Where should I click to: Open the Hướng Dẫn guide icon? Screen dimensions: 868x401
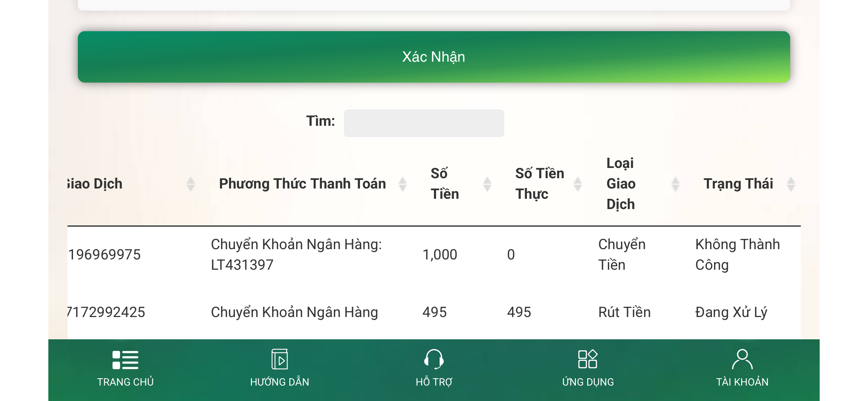[x=279, y=359]
